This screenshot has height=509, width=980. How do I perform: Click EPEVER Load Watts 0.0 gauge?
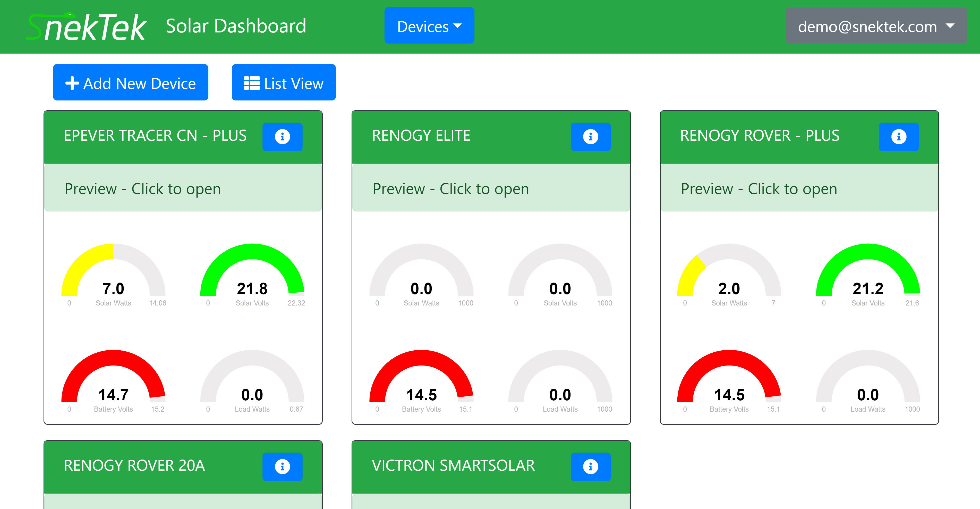point(252,381)
